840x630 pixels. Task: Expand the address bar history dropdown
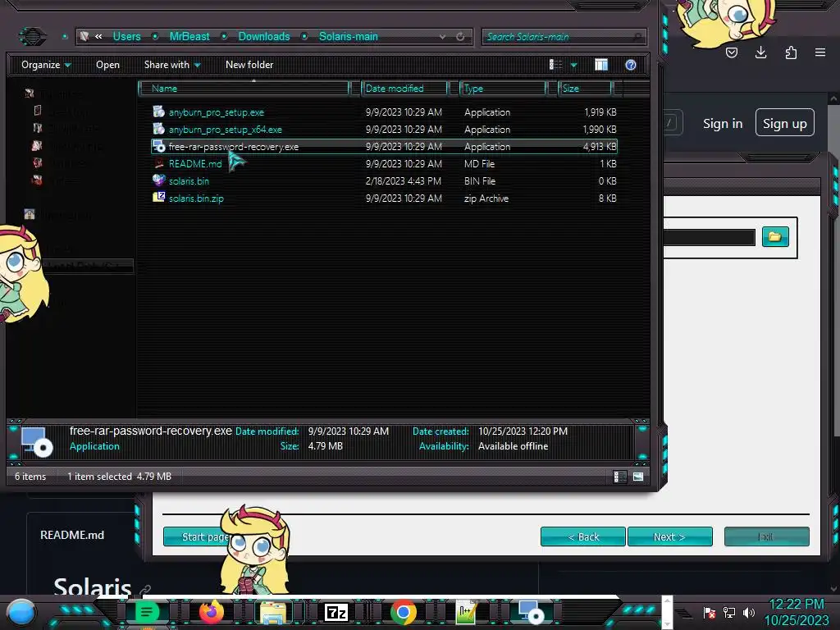[442, 36]
